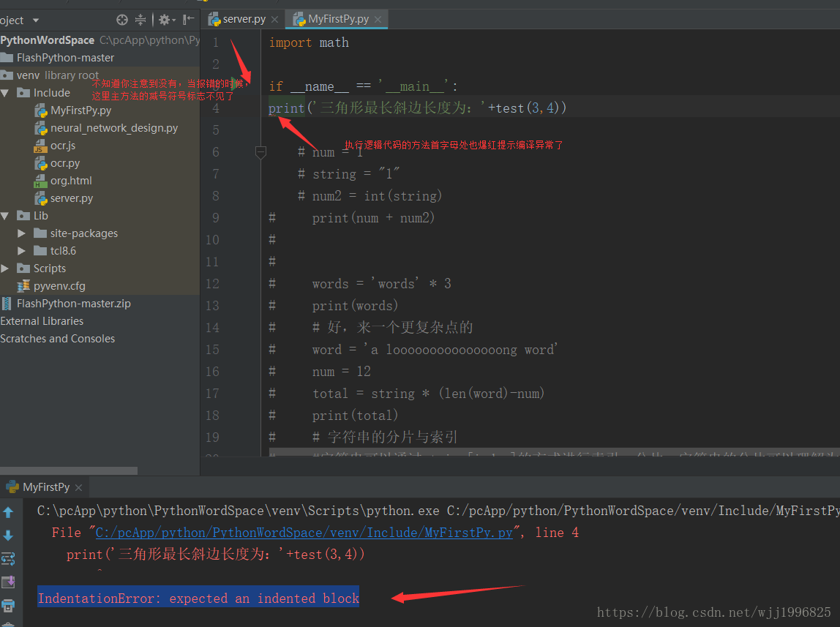The width and height of the screenshot is (840, 627).
Task: Select Scratches and Consoles node
Action: [x=57, y=339]
